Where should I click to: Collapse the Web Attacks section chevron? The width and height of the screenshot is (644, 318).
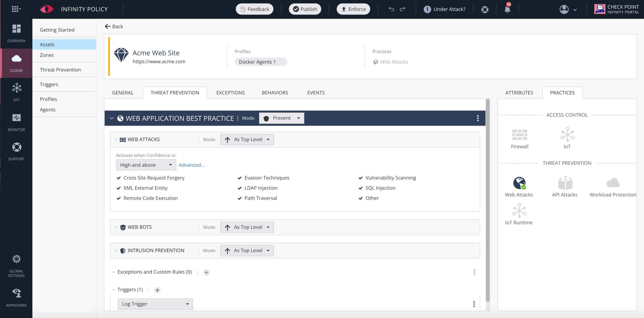pos(116,140)
